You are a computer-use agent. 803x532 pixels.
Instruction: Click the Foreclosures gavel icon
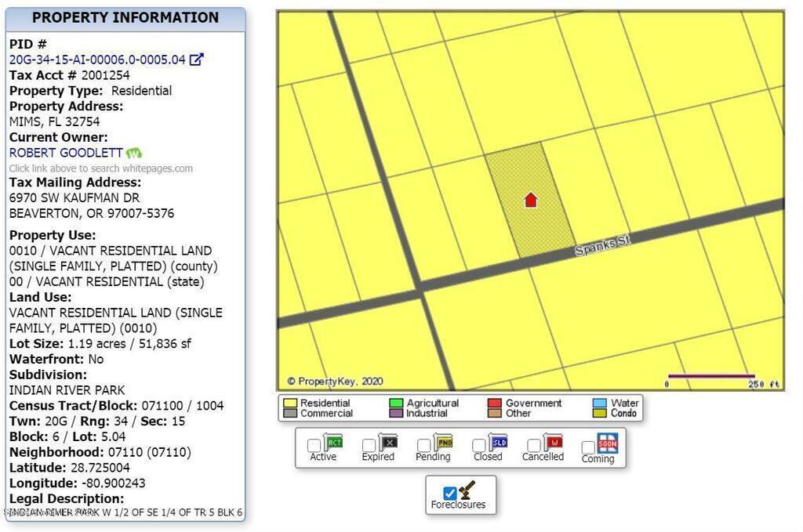(x=468, y=490)
